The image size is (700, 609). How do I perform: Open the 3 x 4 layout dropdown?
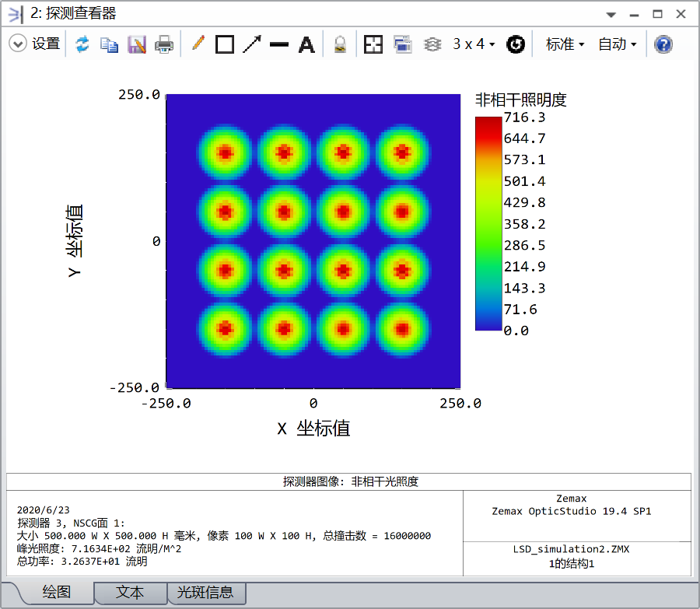[x=474, y=44]
